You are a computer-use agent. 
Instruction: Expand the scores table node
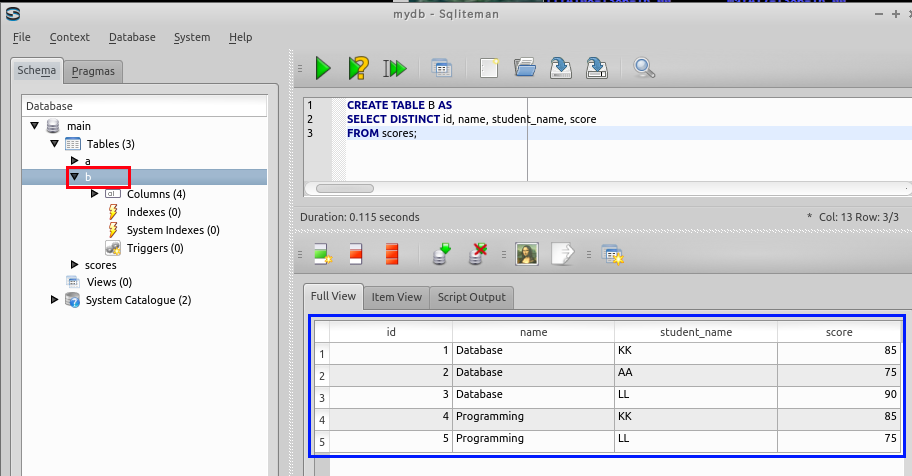pos(74,265)
